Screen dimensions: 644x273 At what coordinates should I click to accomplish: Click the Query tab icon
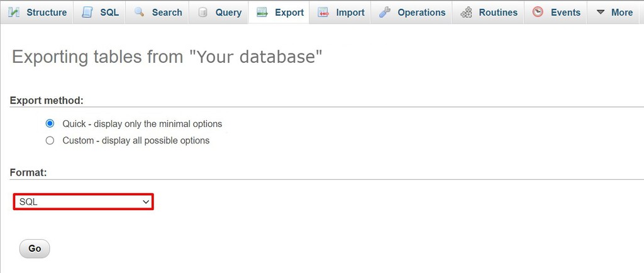click(203, 12)
